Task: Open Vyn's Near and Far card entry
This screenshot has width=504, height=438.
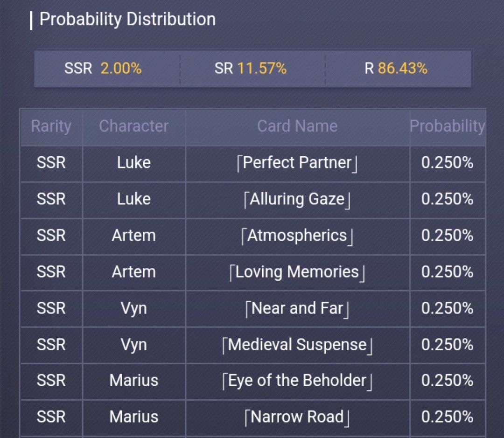Action: [297, 308]
